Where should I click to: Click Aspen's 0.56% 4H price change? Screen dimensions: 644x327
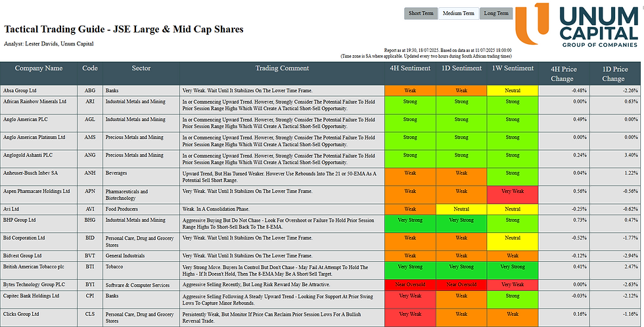(x=580, y=191)
